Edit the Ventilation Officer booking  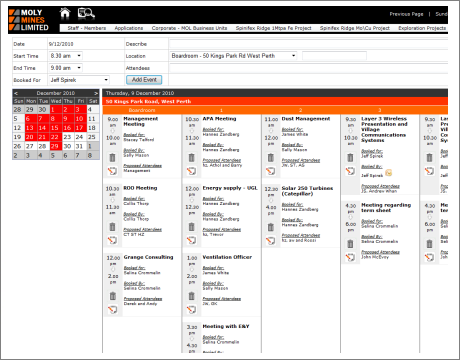191,309
